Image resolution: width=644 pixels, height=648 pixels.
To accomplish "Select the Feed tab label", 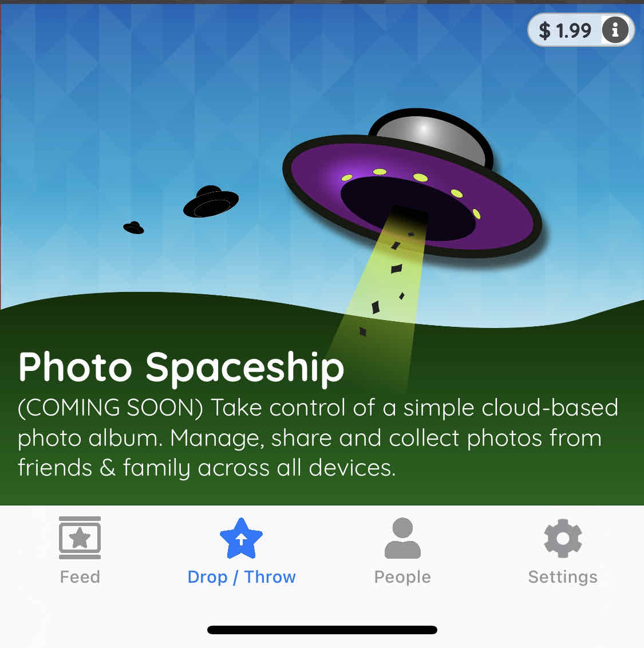I will pyautogui.click(x=80, y=577).
